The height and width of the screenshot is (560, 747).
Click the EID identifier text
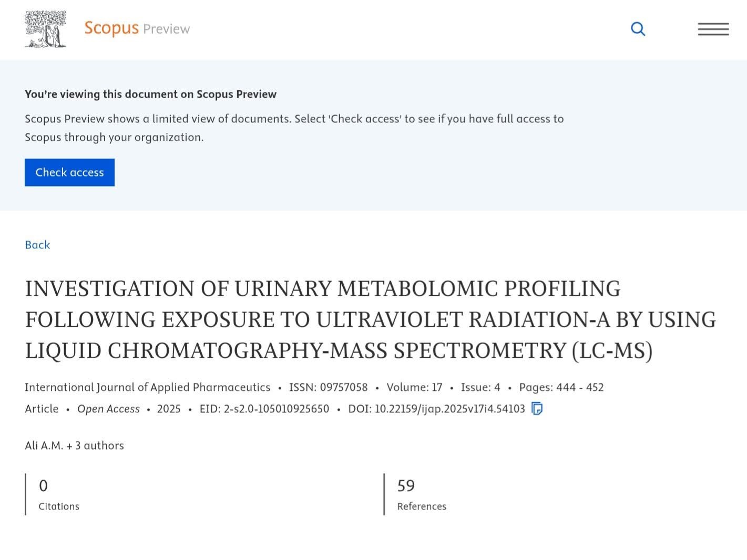point(264,409)
